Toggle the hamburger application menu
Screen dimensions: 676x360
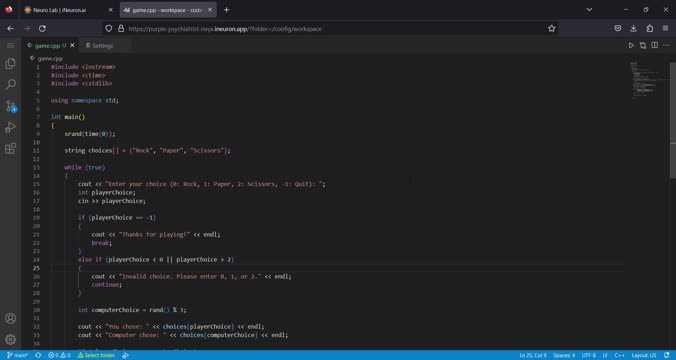10,45
